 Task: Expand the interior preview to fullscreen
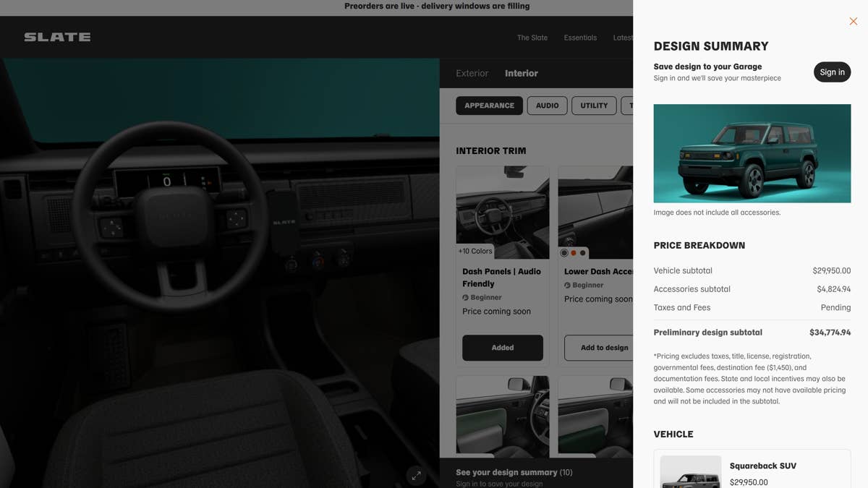click(x=416, y=476)
